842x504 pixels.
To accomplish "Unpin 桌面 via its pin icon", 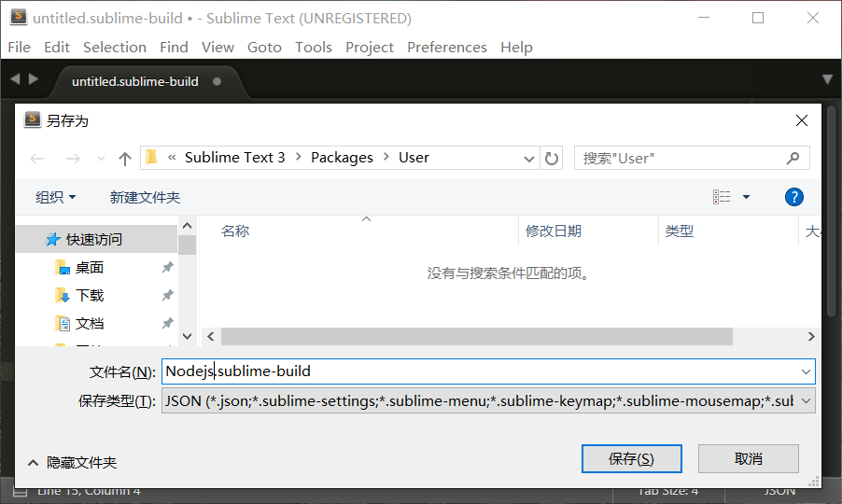I will 167,267.
